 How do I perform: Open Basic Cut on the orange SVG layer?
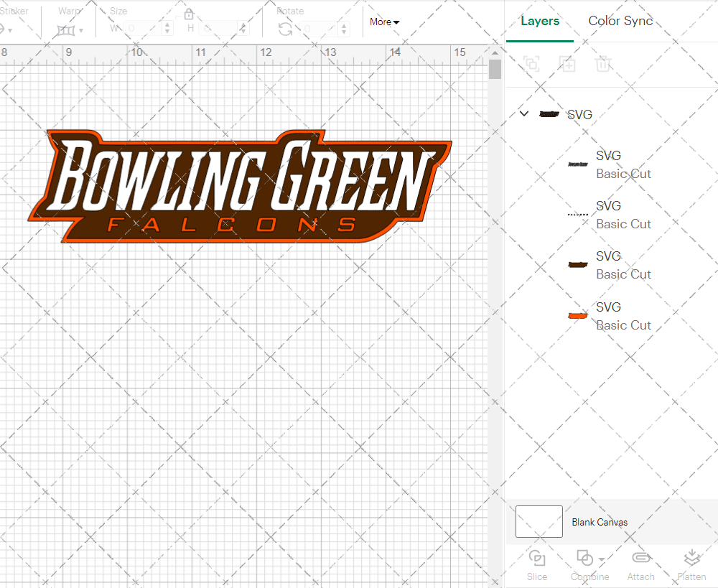(x=624, y=325)
